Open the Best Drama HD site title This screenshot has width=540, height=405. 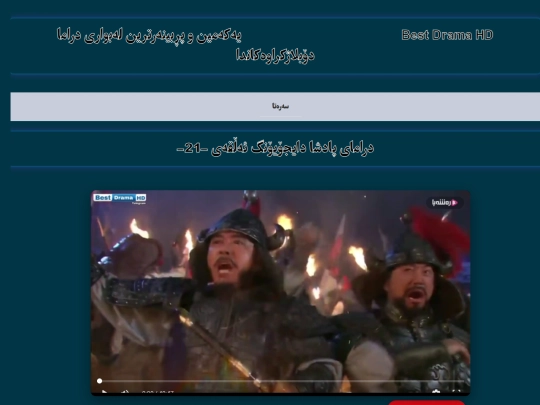(x=447, y=35)
